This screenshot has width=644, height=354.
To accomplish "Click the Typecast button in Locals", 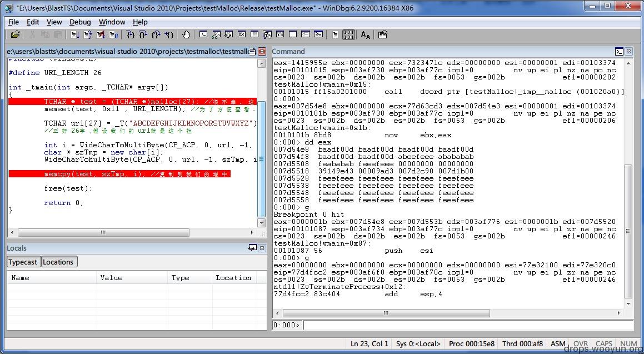I will (23, 262).
